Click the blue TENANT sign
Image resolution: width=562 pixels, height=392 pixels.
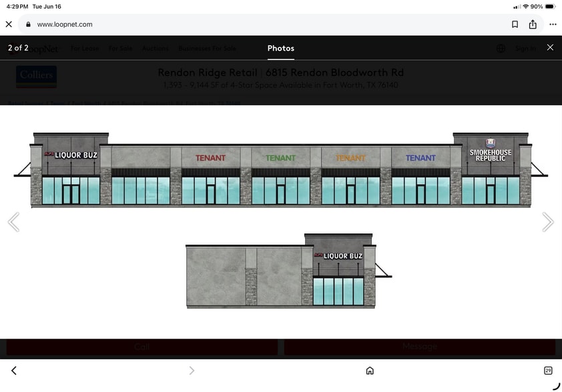tap(420, 158)
